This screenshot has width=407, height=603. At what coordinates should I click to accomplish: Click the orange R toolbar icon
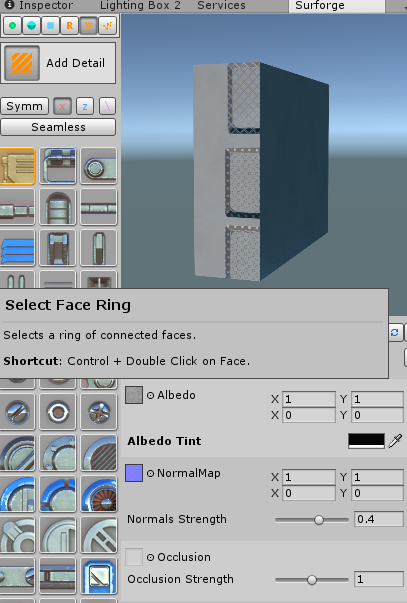click(69, 26)
